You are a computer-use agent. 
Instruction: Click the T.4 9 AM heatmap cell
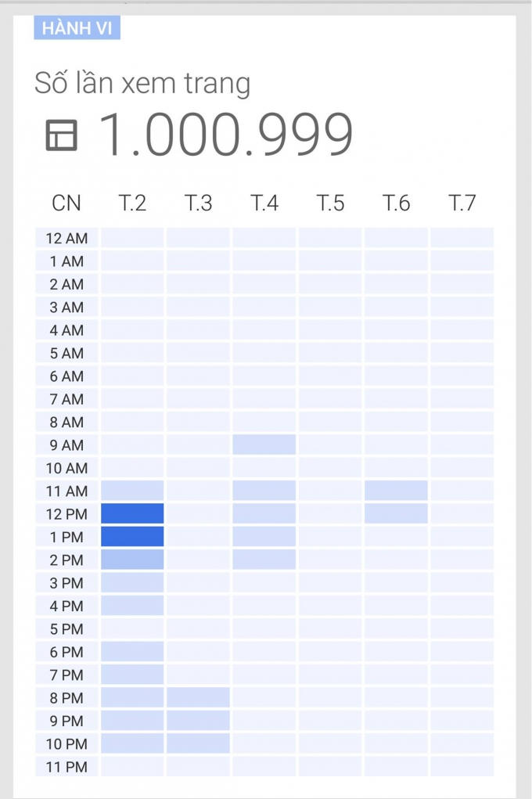coord(264,444)
